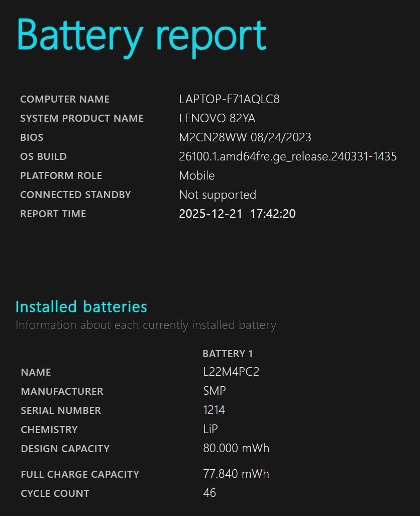Image resolution: width=420 pixels, height=516 pixels.
Task: Select the BATTERY 1 column header
Action: (228, 354)
